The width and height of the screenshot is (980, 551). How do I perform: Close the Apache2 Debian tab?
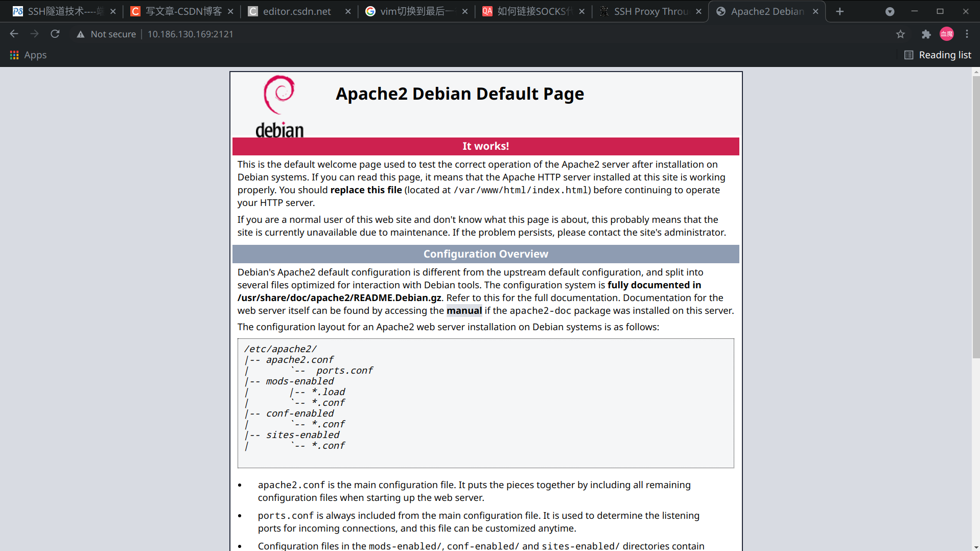tap(816, 11)
